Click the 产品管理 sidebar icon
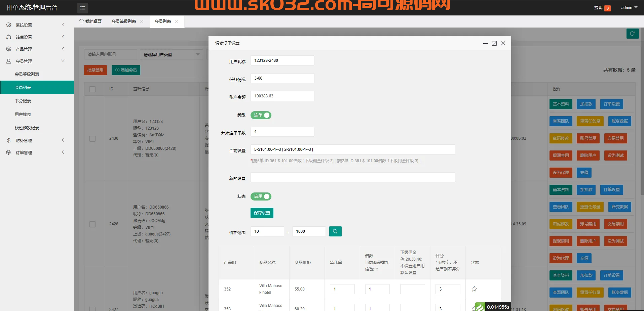 9,49
